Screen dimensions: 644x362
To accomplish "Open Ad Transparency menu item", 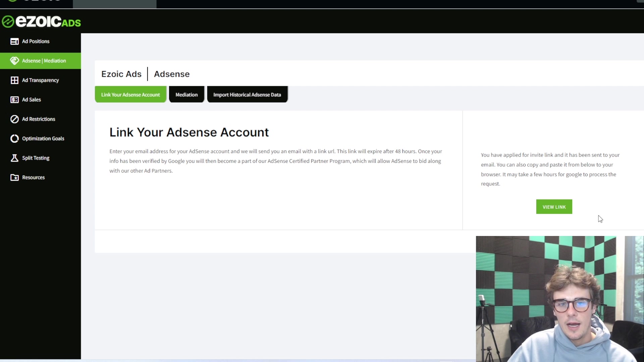I will [x=40, y=80].
